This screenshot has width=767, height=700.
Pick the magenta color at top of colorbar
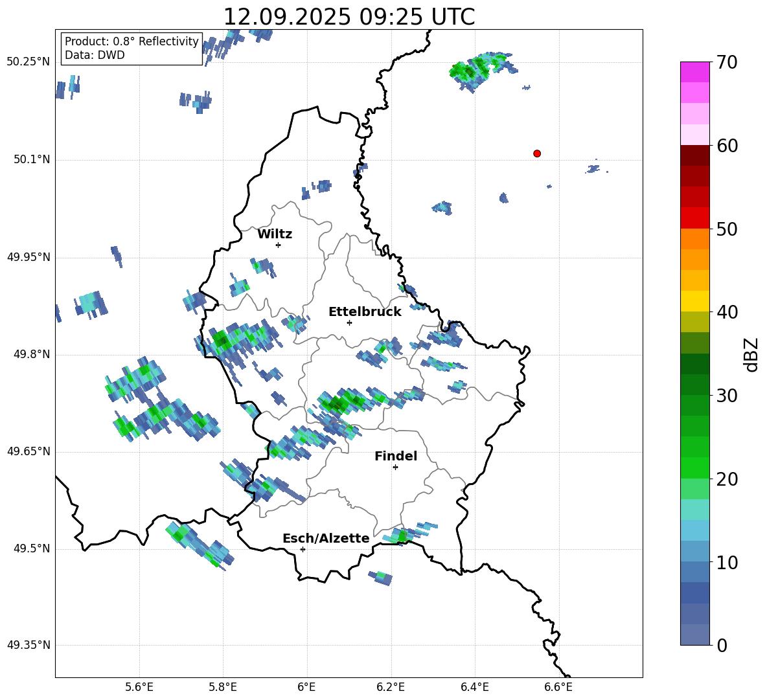click(x=695, y=72)
